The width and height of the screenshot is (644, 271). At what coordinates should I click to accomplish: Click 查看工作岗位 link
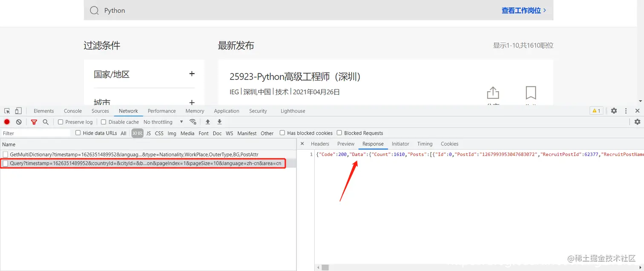(524, 10)
